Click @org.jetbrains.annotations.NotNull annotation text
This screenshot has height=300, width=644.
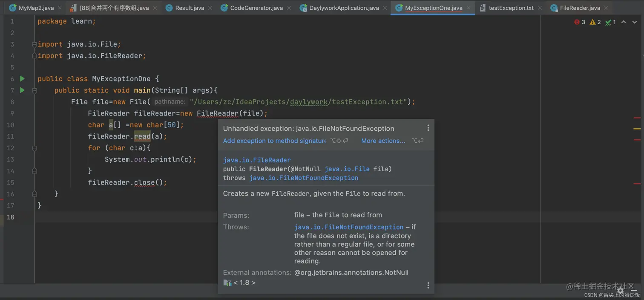pyautogui.click(x=351, y=272)
